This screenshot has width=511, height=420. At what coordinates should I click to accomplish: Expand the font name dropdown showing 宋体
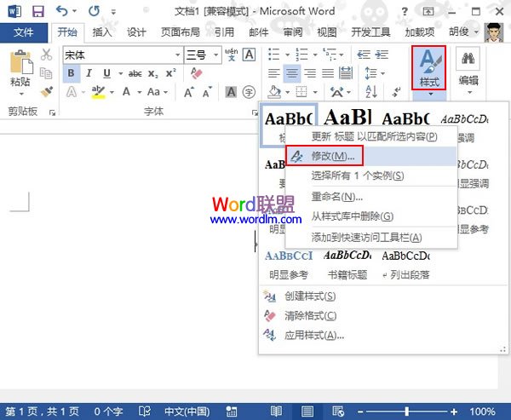(177, 55)
